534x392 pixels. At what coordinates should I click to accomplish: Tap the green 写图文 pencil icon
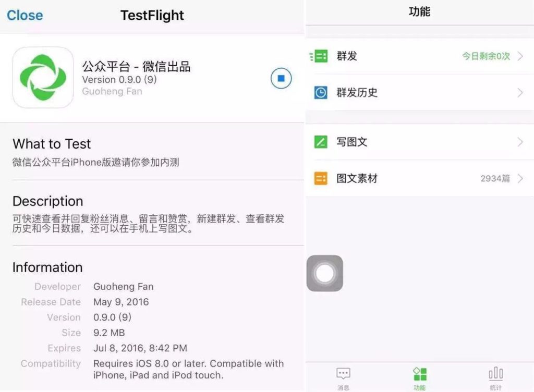320,142
